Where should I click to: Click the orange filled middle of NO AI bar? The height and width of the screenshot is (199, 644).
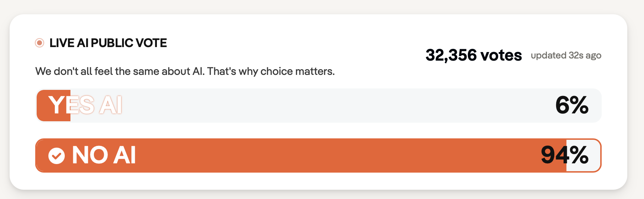point(320,155)
